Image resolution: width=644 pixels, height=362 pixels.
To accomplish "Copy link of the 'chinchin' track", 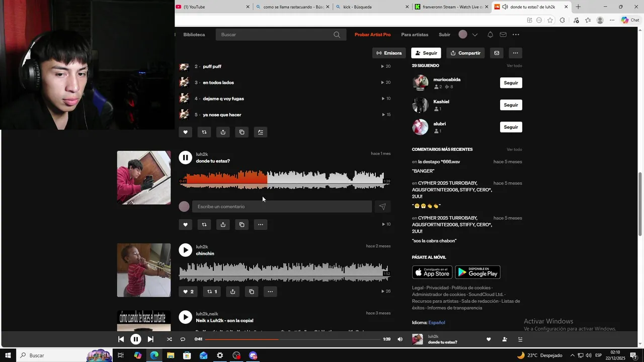I will 252,292.
